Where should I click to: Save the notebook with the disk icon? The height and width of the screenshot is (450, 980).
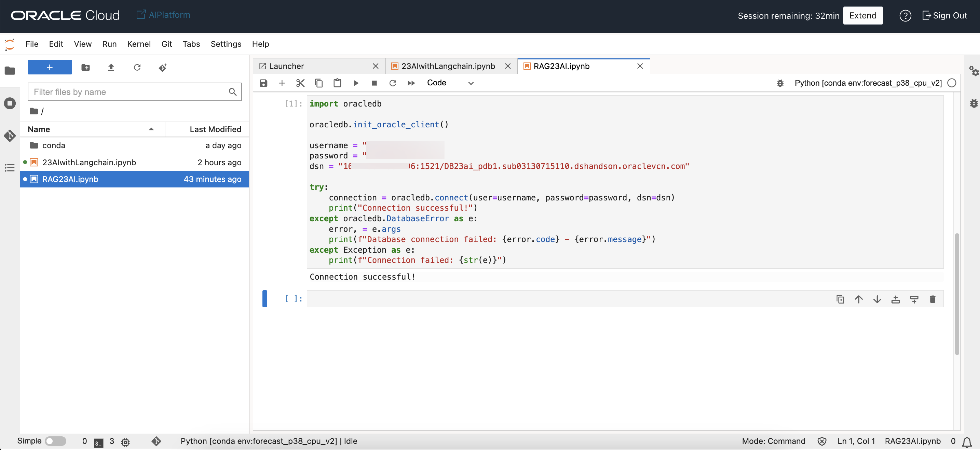(263, 83)
